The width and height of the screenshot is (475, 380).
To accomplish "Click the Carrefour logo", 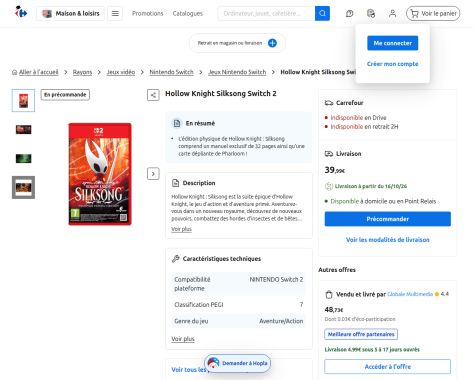I will tap(21, 13).
